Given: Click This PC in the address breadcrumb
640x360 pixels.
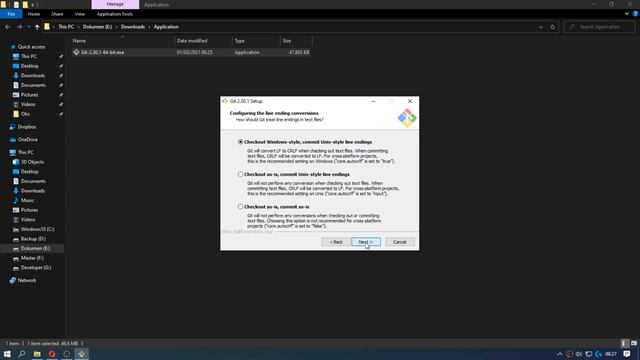Looking at the screenshot, I should [66, 27].
